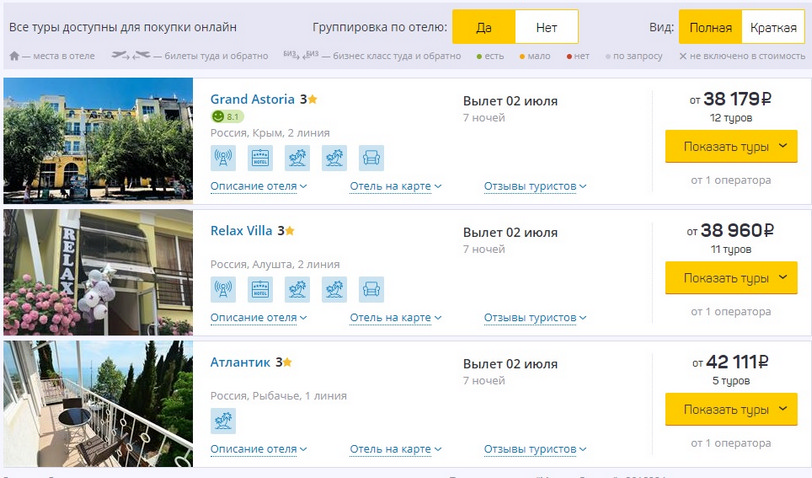This screenshot has width=812, height=478.
Task: Select the Полная view option
Action: tap(710, 27)
